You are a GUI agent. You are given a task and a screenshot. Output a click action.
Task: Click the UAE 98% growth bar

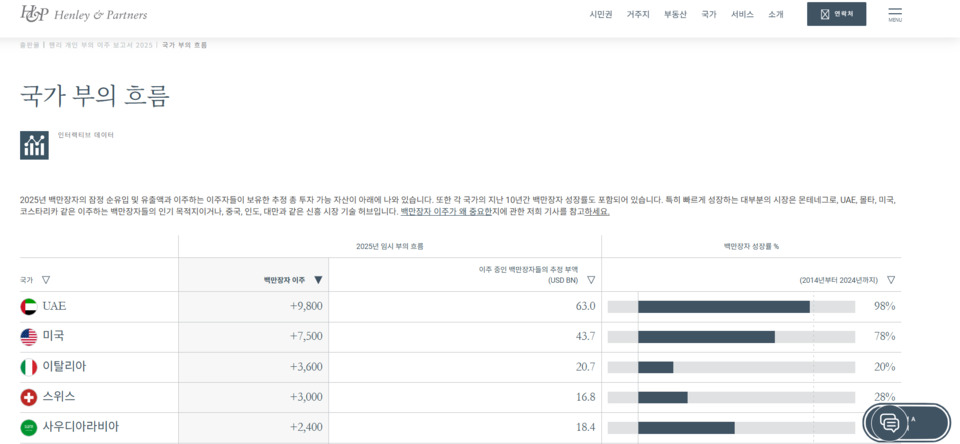[x=723, y=307]
